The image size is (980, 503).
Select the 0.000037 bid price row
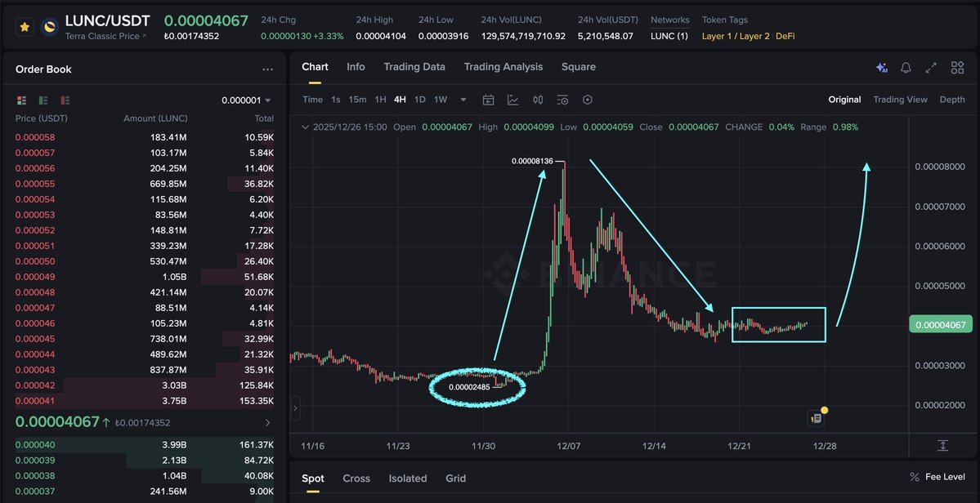pyautogui.click(x=145, y=491)
